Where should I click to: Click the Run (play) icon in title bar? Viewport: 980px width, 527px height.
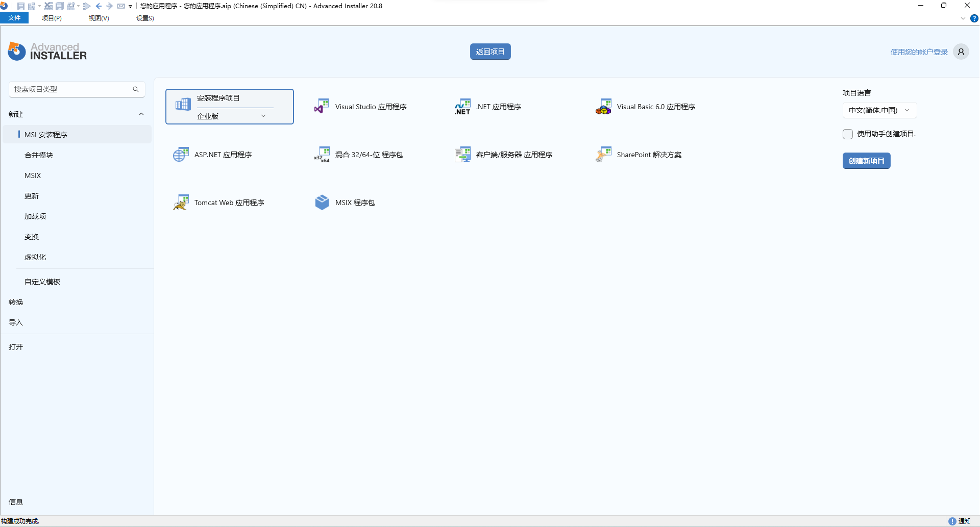[x=87, y=6]
